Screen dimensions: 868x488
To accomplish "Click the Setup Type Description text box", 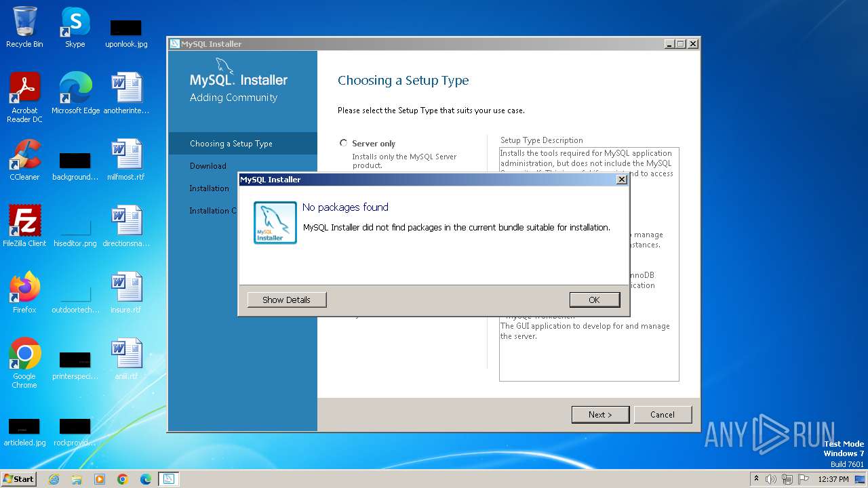I will click(x=589, y=264).
